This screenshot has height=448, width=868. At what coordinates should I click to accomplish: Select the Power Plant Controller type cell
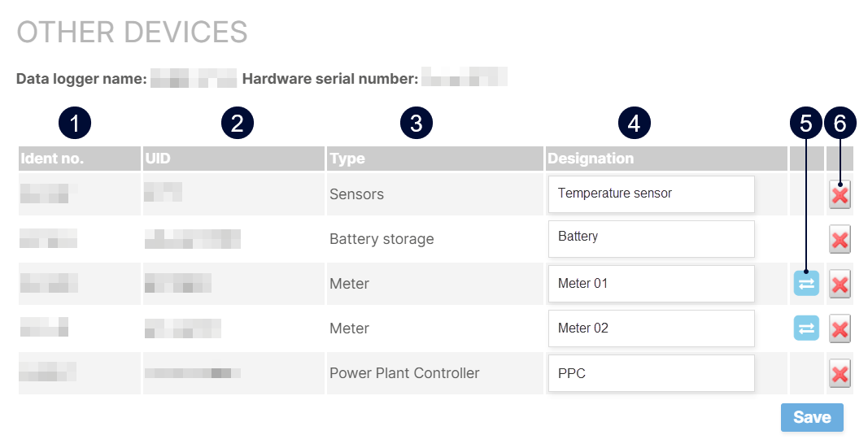point(404,373)
